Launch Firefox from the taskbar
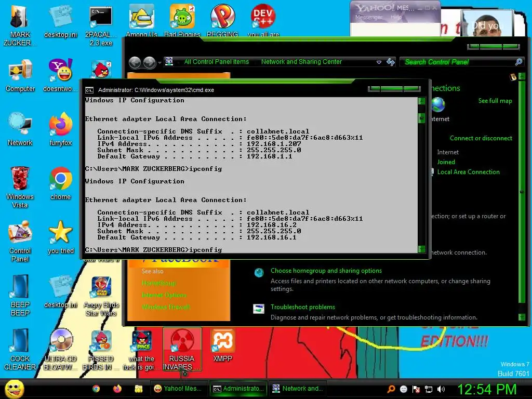 tap(117, 389)
